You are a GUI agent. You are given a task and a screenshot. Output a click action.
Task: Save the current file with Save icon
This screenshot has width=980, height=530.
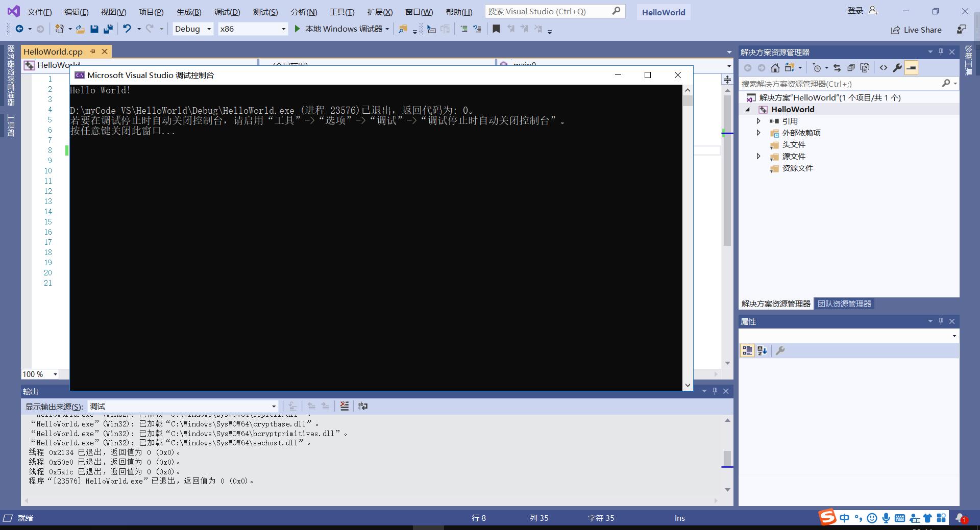[x=94, y=29]
